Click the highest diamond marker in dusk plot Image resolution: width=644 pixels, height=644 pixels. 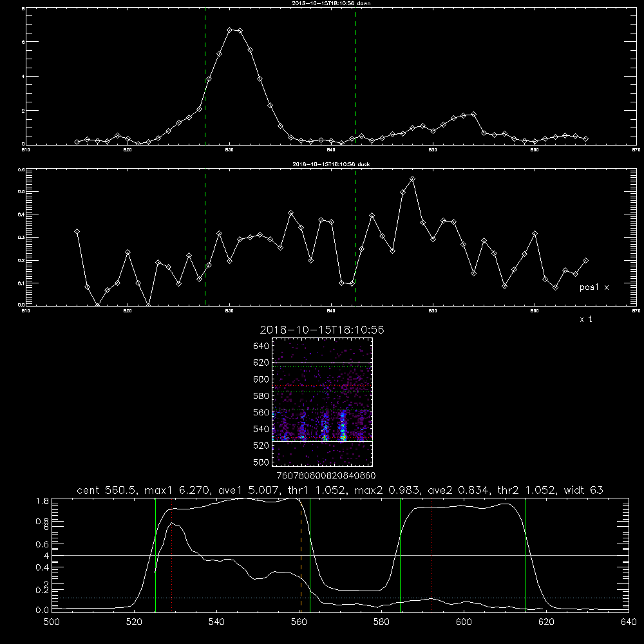point(413,179)
